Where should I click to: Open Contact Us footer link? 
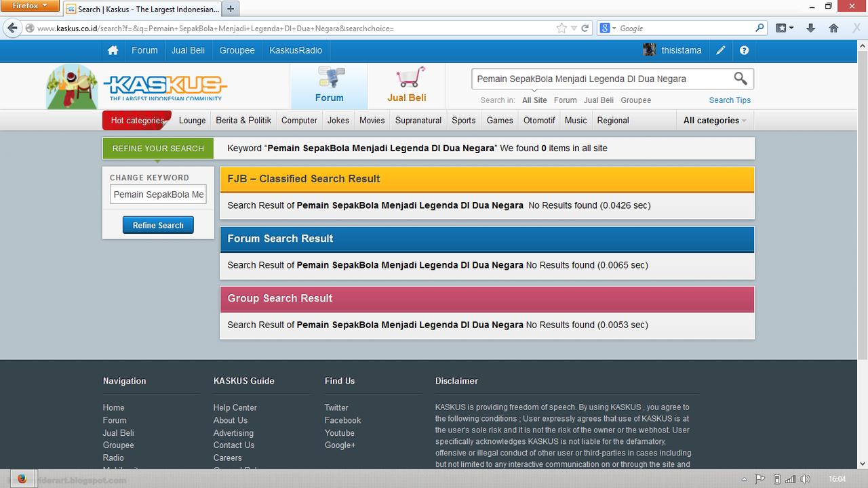coord(234,445)
